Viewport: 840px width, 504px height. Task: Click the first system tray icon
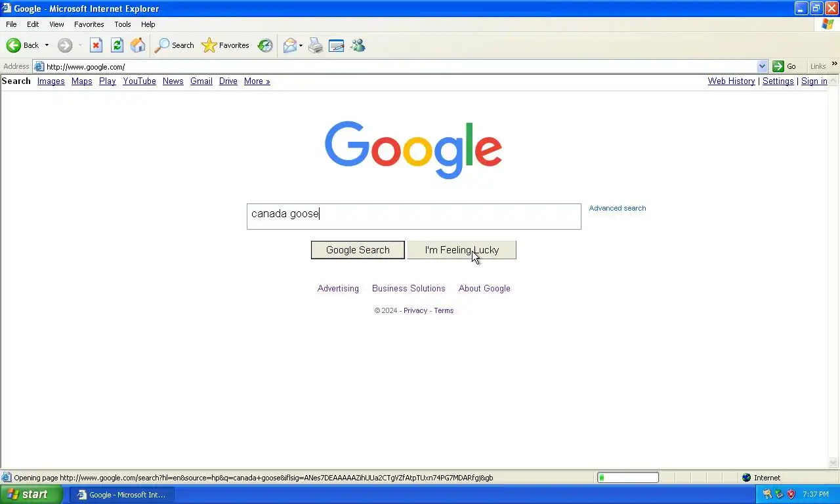pyautogui.click(x=767, y=494)
